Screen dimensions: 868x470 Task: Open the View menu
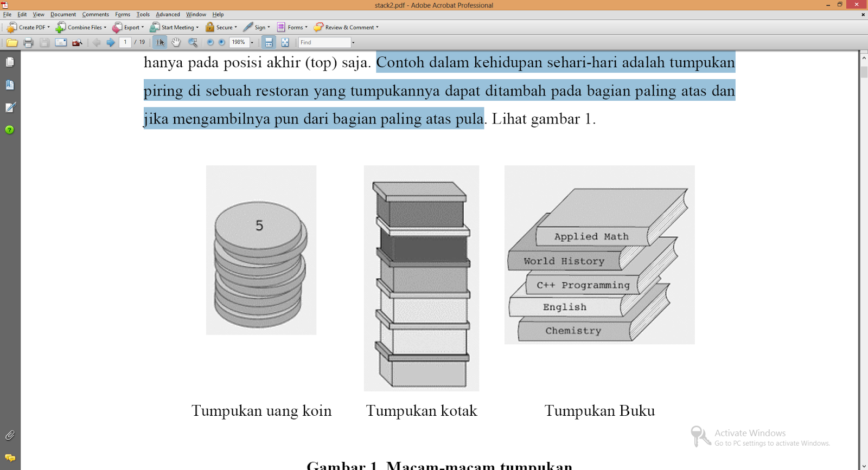point(39,15)
